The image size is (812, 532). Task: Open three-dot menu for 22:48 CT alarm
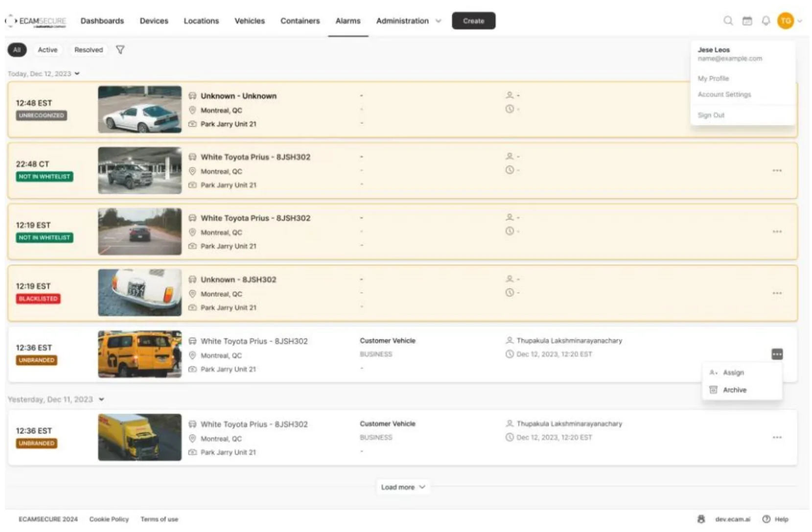coord(777,170)
